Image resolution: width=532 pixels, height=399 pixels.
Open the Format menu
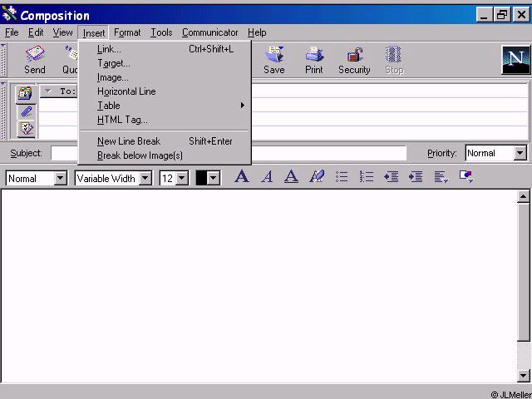pyautogui.click(x=127, y=32)
